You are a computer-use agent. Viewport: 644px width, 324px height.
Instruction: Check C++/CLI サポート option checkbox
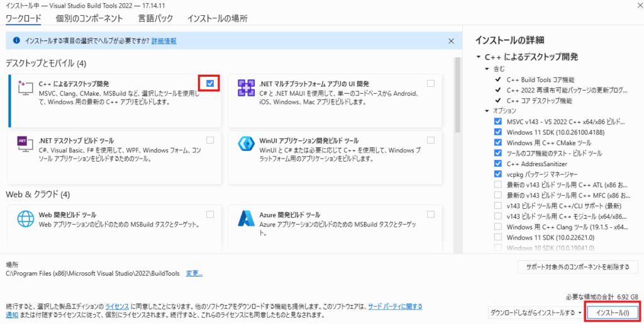[498, 205]
